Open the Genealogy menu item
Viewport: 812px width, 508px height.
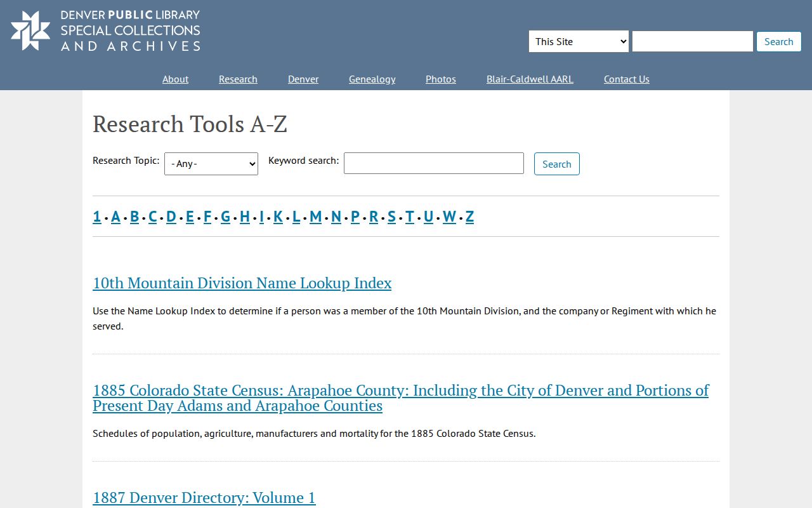[x=372, y=79]
